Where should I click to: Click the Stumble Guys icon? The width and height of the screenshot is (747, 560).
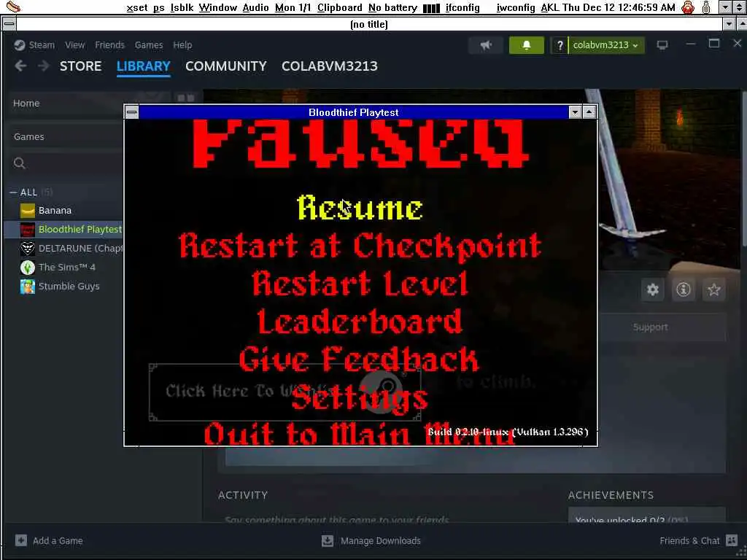click(28, 286)
